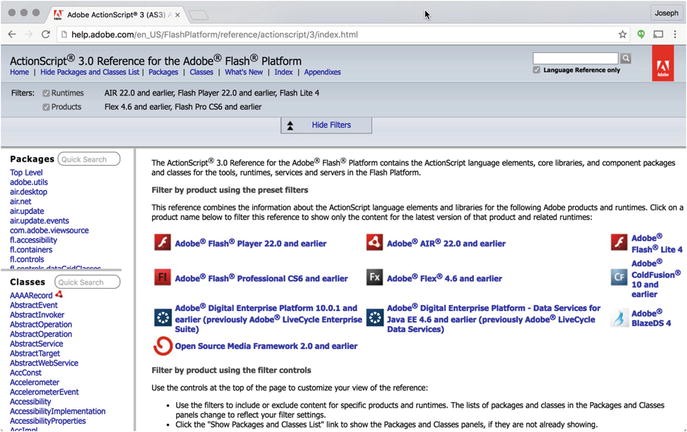Open the AccConst class
Screen dimensions: 687x432
25,373
